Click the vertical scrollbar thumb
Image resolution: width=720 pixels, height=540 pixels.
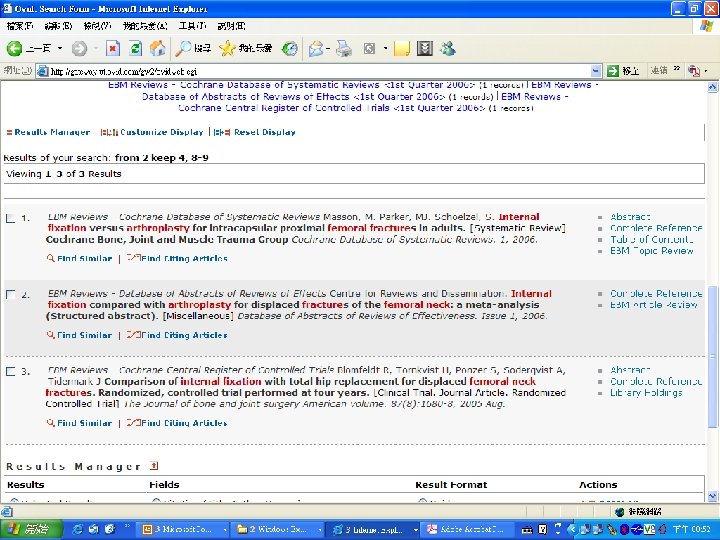pos(713,356)
